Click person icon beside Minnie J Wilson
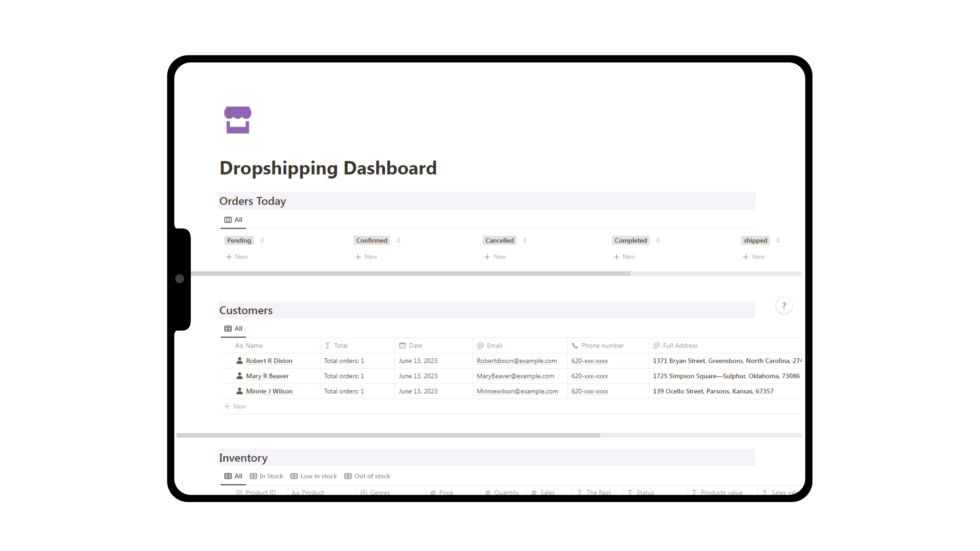 click(x=239, y=391)
